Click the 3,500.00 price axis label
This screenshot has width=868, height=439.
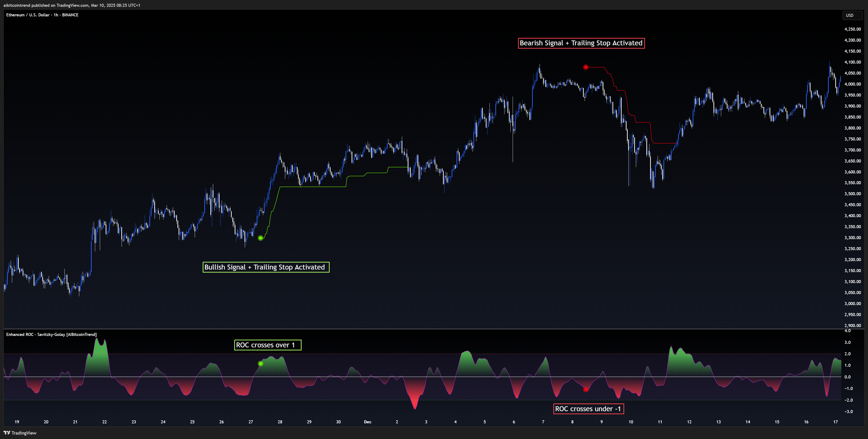coord(853,194)
